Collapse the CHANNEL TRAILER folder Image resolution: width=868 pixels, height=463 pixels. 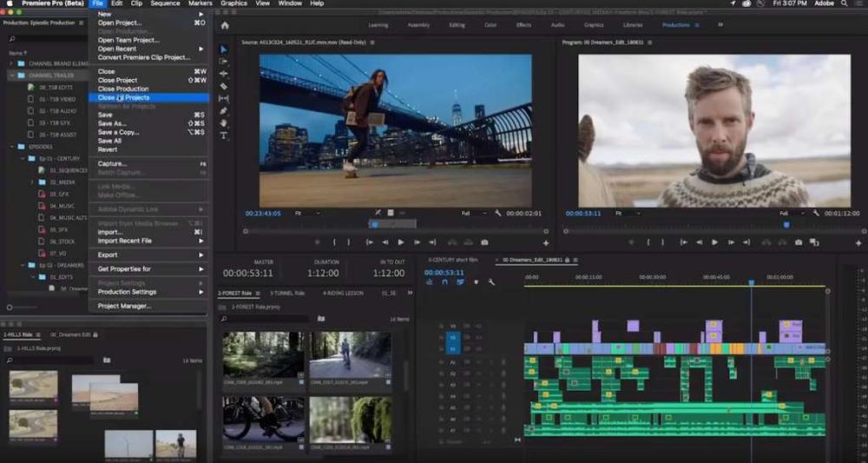[x=11, y=76]
